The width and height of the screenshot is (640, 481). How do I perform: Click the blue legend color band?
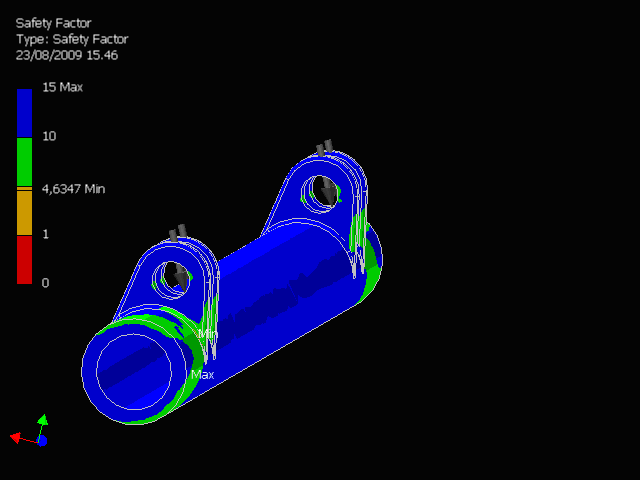click(x=24, y=113)
